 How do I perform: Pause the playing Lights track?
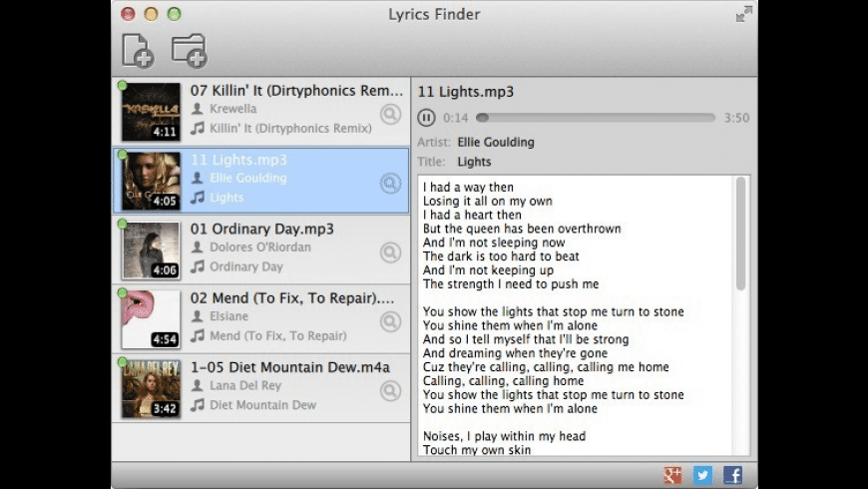[x=426, y=118]
